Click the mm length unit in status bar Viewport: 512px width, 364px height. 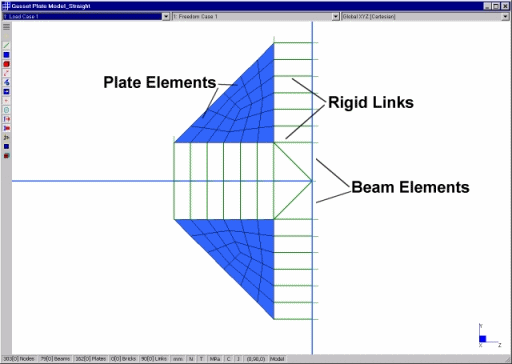click(x=178, y=359)
